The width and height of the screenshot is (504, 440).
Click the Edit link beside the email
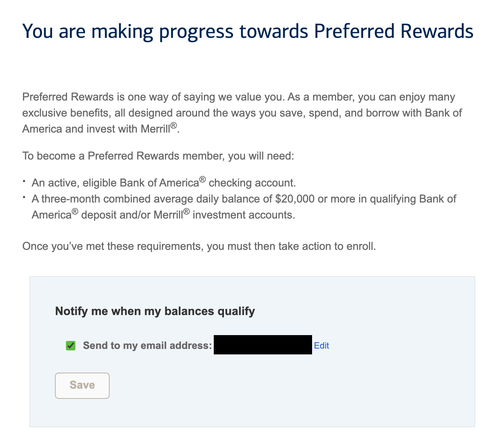(x=321, y=345)
